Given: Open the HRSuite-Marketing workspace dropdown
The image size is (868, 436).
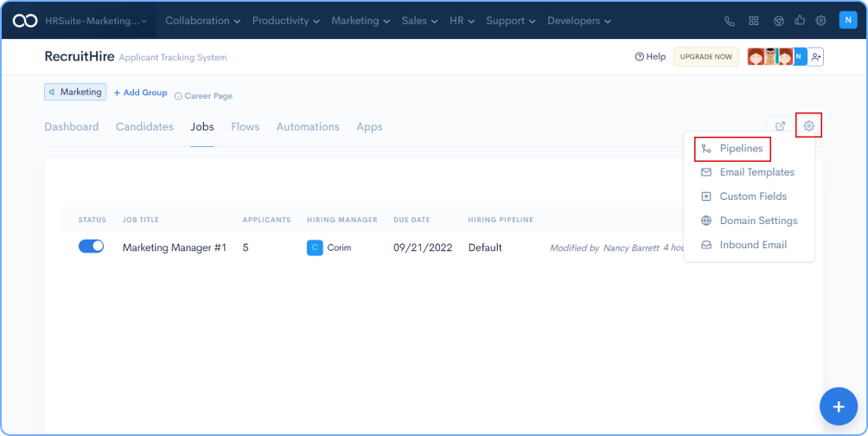Looking at the screenshot, I should click(95, 21).
